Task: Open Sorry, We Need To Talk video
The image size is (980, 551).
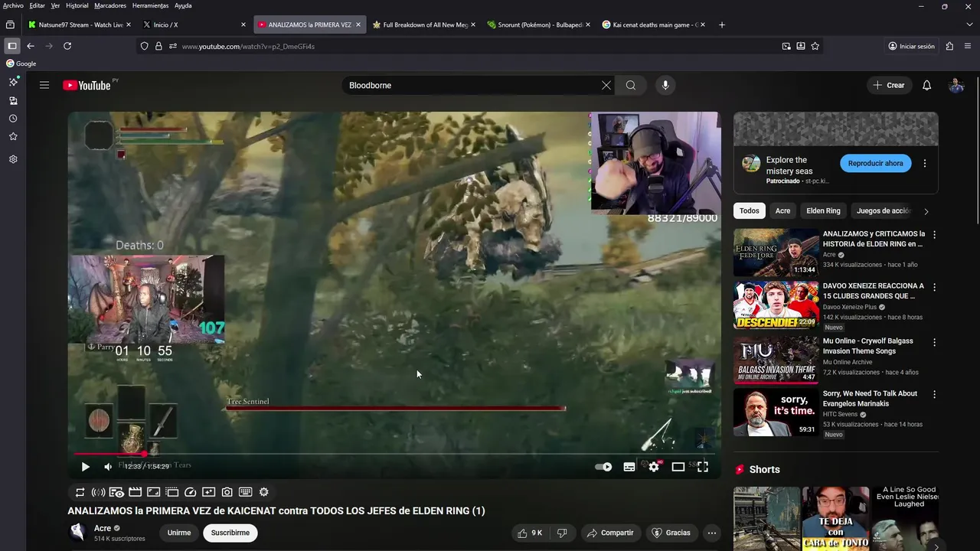Action: pyautogui.click(x=870, y=399)
